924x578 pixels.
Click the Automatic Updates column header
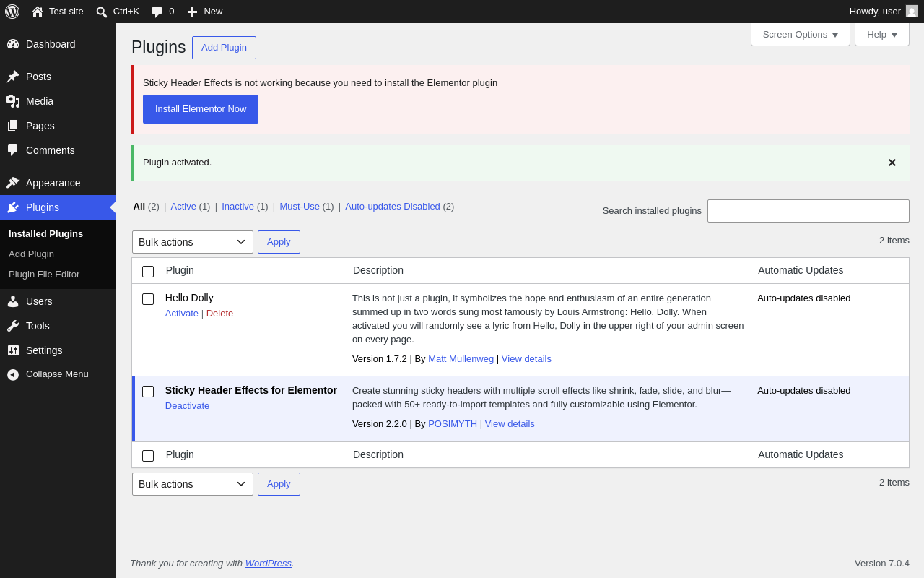click(801, 270)
